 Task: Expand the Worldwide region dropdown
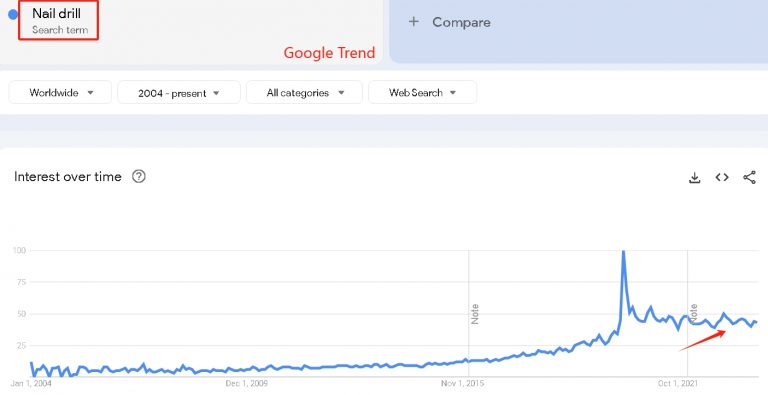tap(60, 92)
